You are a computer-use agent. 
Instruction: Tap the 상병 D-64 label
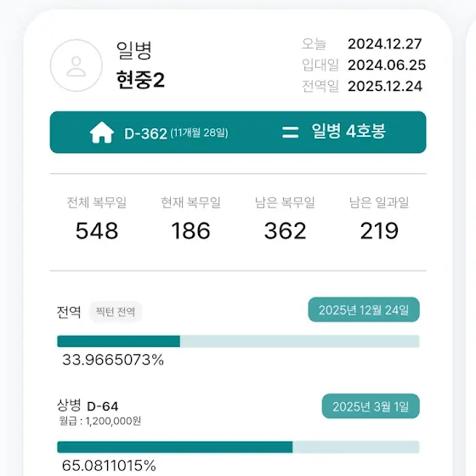coord(88,405)
